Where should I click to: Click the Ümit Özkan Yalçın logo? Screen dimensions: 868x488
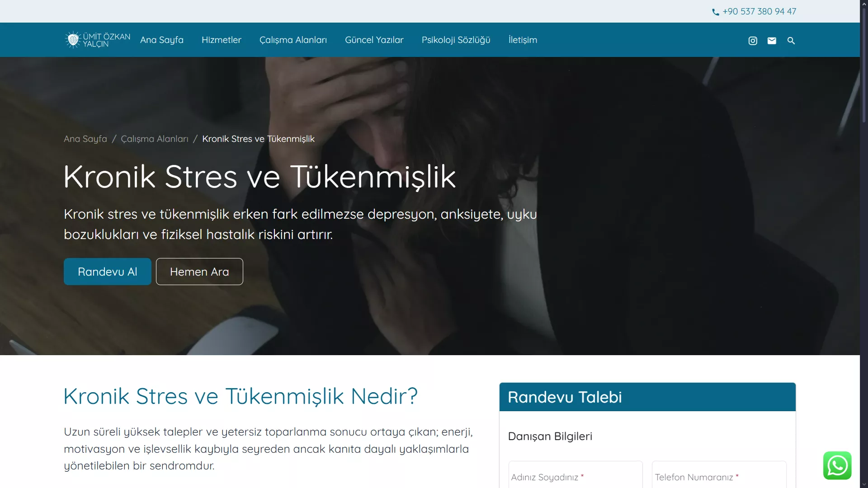click(x=97, y=40)
